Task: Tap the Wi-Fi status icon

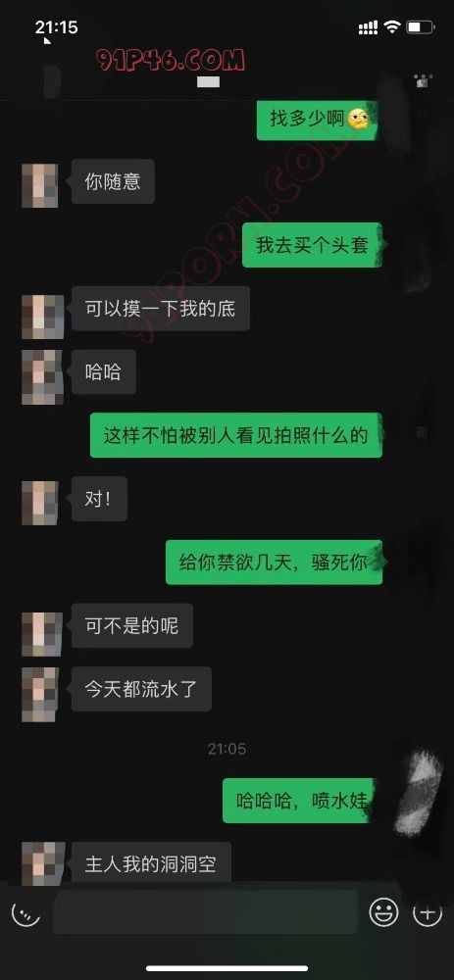Action: 392,26
